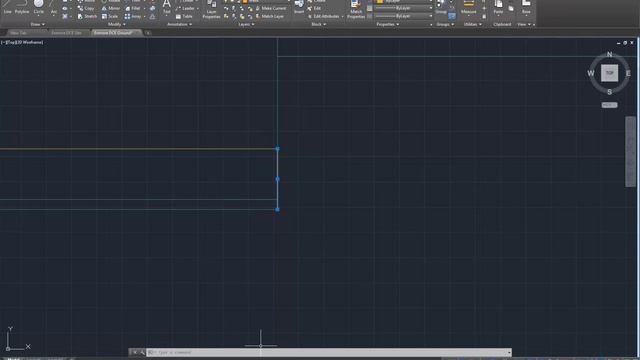Choose the Line tool
The height and width of the screenshot is (360, 640).
tap(7, 7)
